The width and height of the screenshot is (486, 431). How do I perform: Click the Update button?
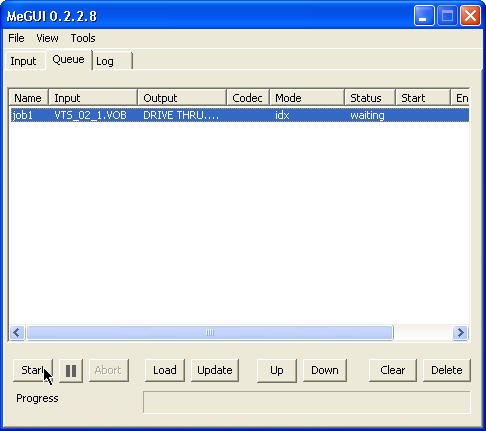pyautogui.click(x=215, y=370)
